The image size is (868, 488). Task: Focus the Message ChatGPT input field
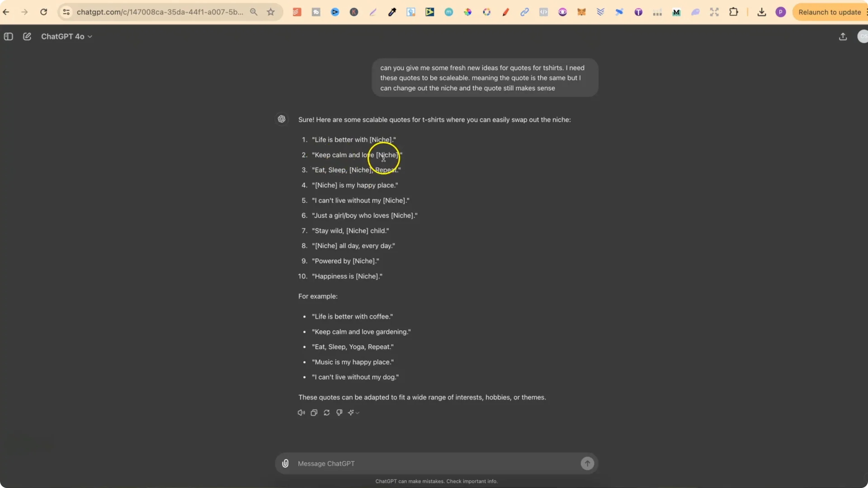pyautogui.click(x=434, y=463)
